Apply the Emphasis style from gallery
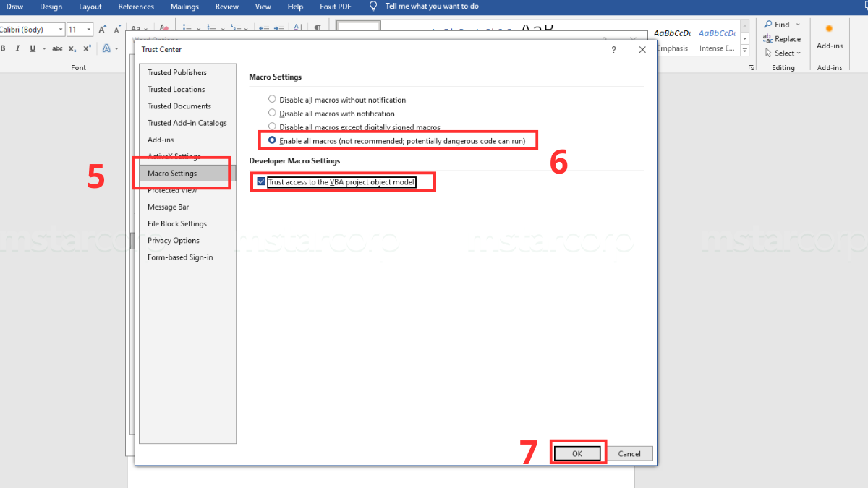Viewport: 868px width, 488px height. pos(672,40)
